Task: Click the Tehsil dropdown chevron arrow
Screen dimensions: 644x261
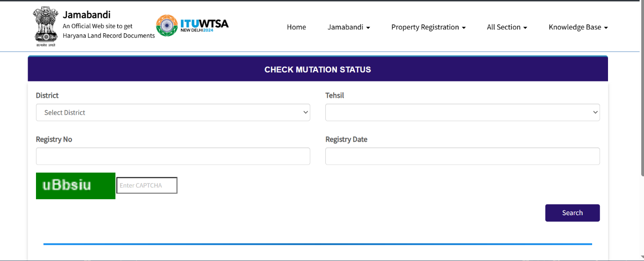Action: coord(595,112)
